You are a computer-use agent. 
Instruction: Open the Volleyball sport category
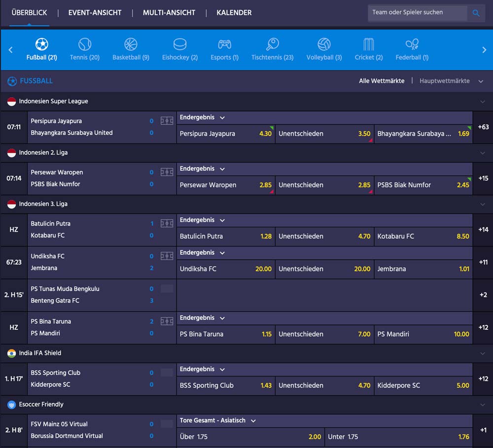click(x=324, y=45)
